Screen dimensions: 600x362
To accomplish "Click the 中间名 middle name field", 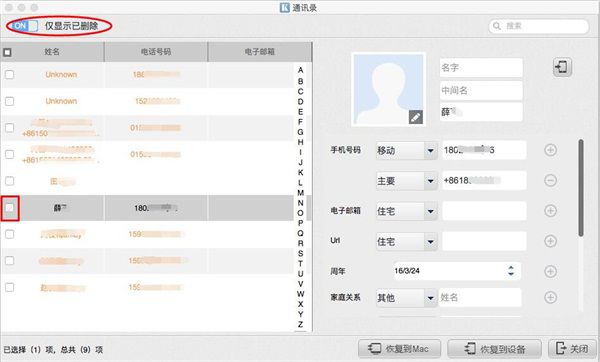I will (x=481, y=90).
